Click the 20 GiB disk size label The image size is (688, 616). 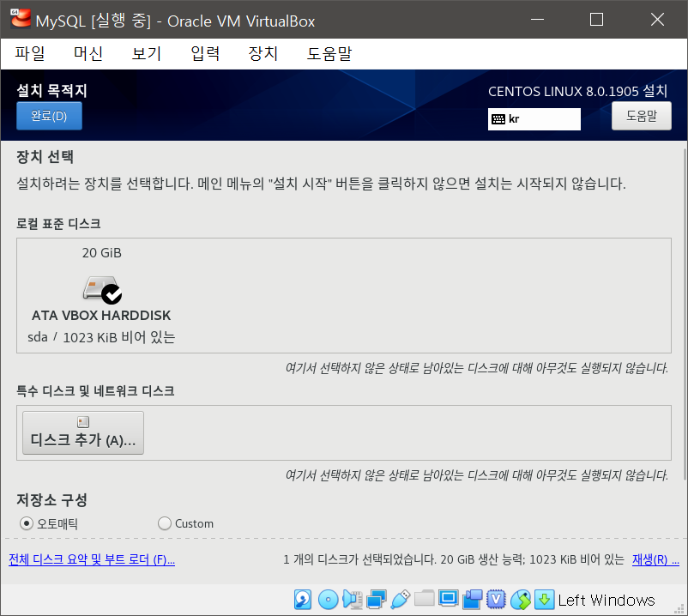(102, 253)
